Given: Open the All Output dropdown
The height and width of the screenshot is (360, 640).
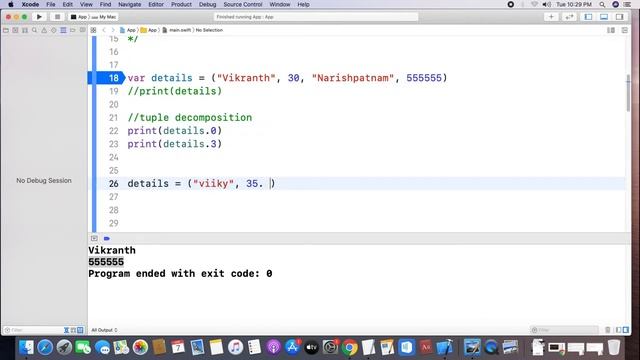Looking at the screenshot, I should [x=104, y=330].
